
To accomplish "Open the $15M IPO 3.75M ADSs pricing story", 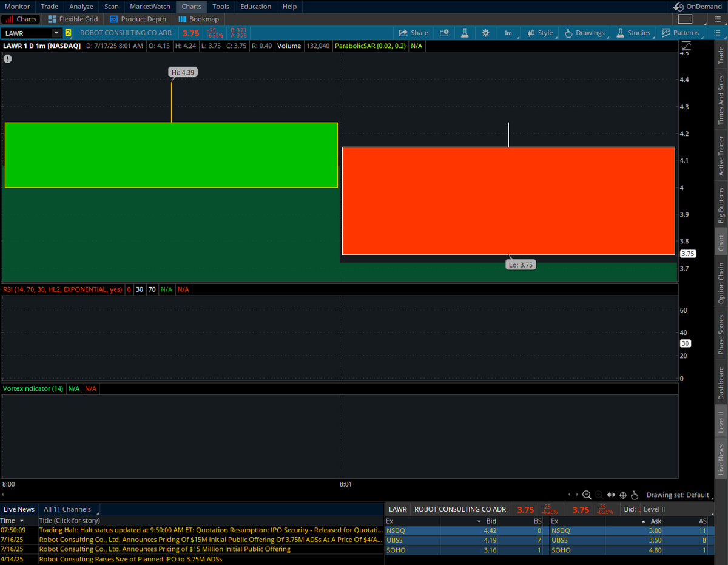I will (211, 540).
